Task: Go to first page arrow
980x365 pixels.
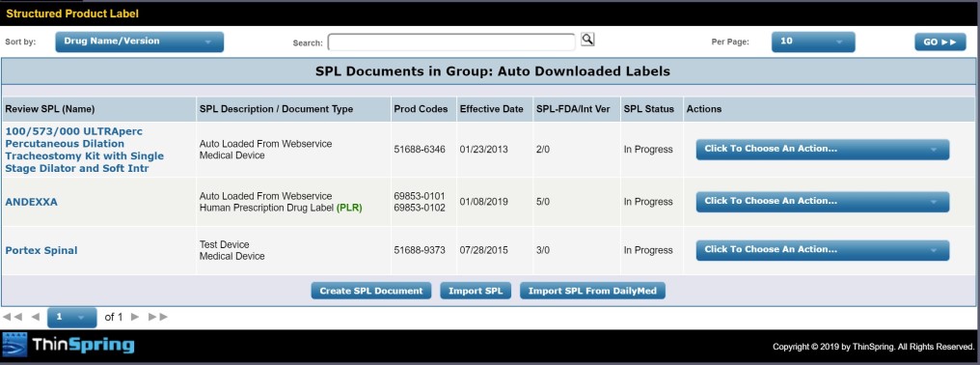Action: [13, 317]
